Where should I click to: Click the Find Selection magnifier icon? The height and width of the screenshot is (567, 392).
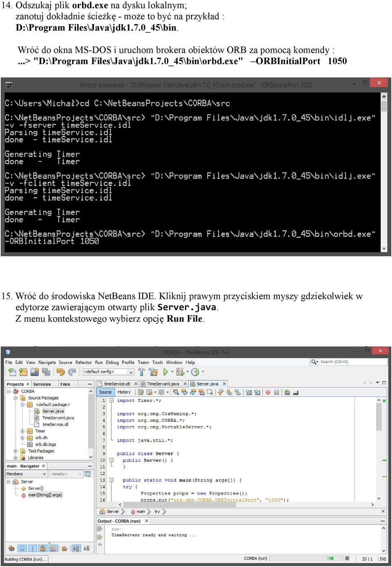click(176, 392)
